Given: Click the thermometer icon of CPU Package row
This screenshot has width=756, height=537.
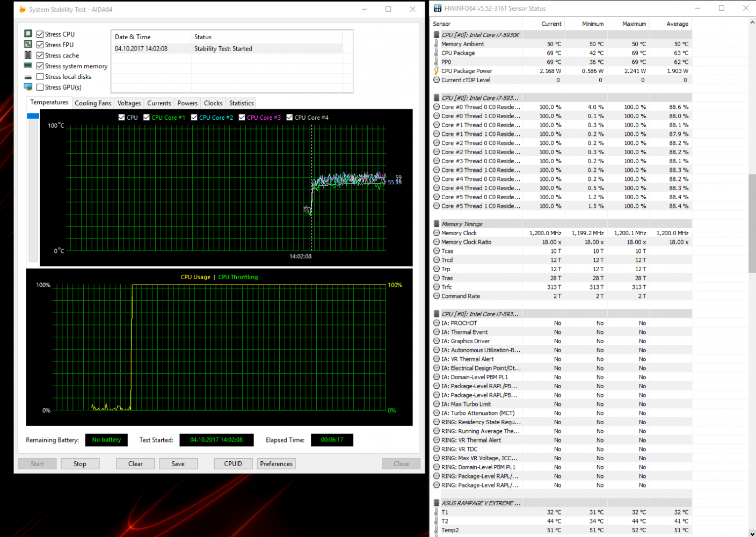Looking at the screenshot, I should pyautogui.click(x=436, y=53).
